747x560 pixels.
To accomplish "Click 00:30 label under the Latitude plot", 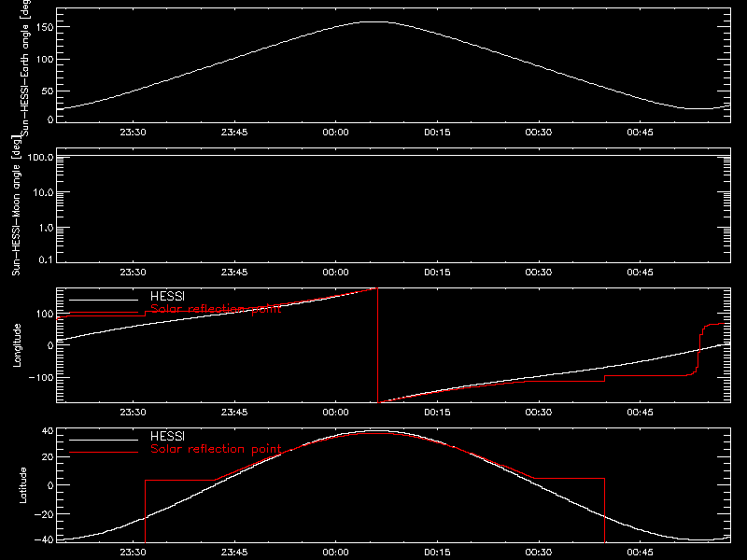I will (x=539, y=552).
